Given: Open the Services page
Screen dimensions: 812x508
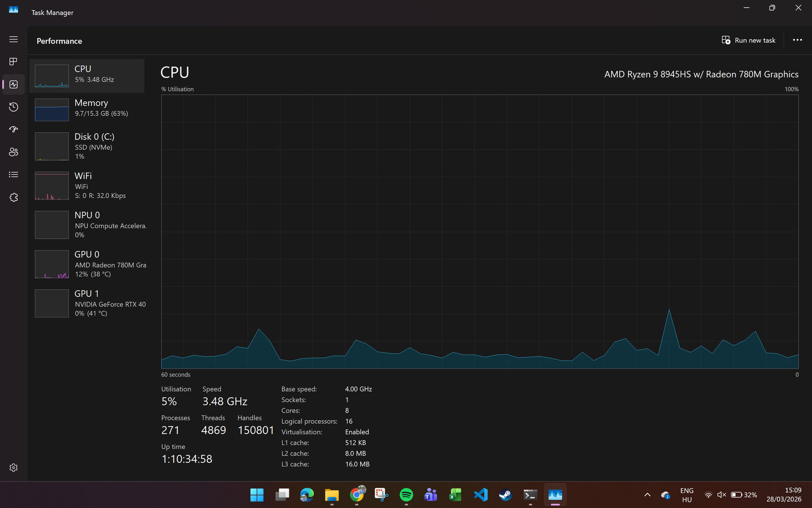Looking at the screenshot, I should click(14, 197).
